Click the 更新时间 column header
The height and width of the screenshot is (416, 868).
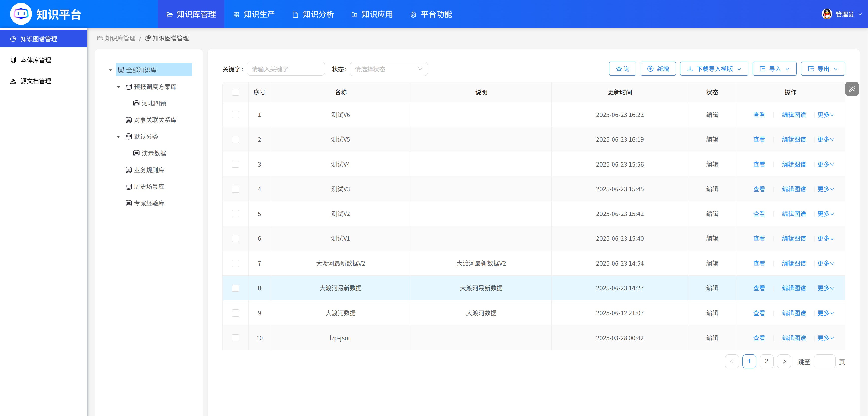[620, 92]
